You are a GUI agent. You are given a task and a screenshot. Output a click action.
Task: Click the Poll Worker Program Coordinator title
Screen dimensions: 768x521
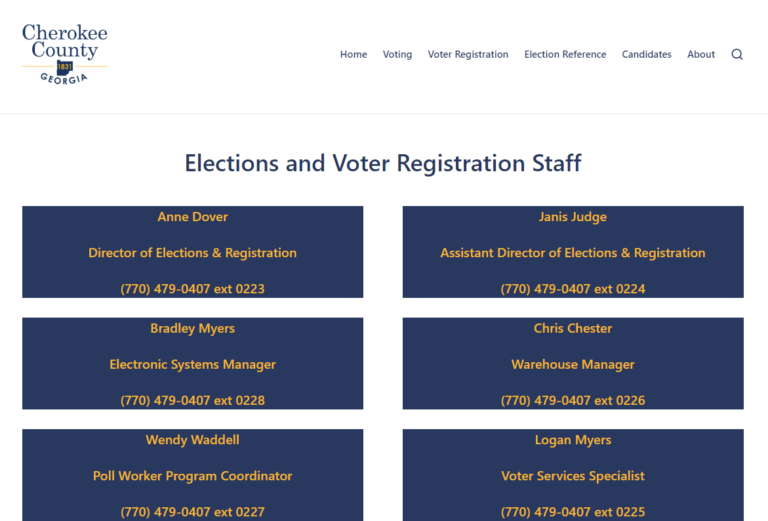tap(192, 476)
